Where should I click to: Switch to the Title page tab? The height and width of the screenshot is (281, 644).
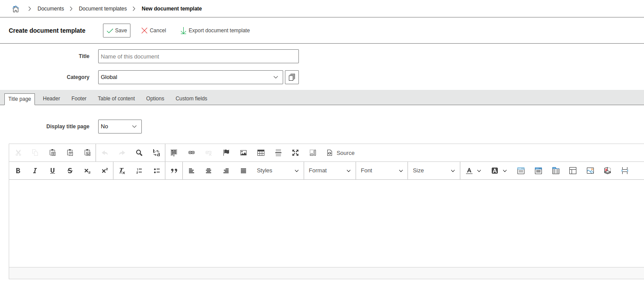20,99
